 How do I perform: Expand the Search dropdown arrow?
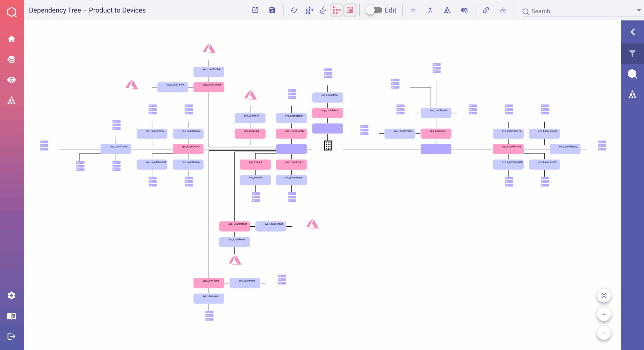[638, 11]
